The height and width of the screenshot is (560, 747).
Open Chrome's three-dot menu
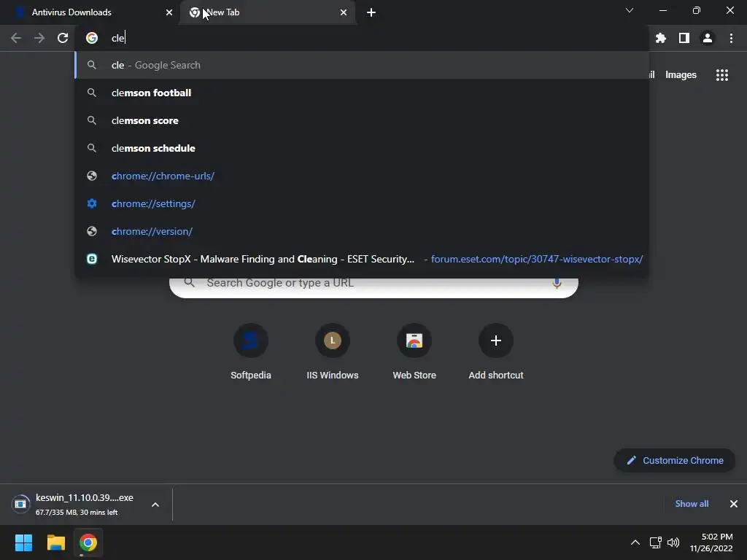[x=731, y=38]
